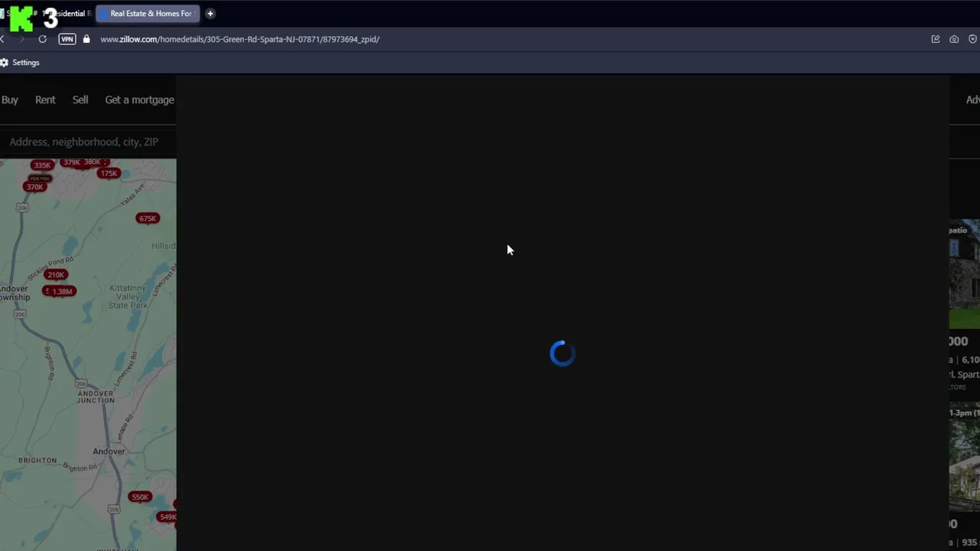Screen dimensions: 980x551
Task: View site security padlock info
Action: point(86,39)
